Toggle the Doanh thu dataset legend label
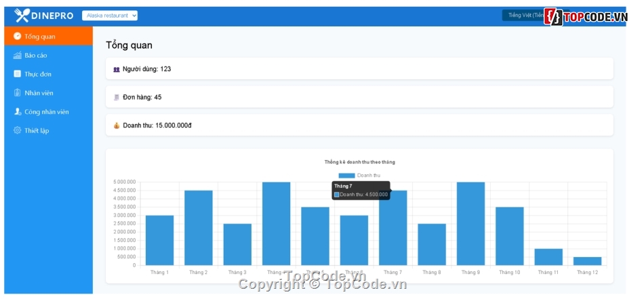The width and height of the screenshot is (644, 299). tap(368, 176)
